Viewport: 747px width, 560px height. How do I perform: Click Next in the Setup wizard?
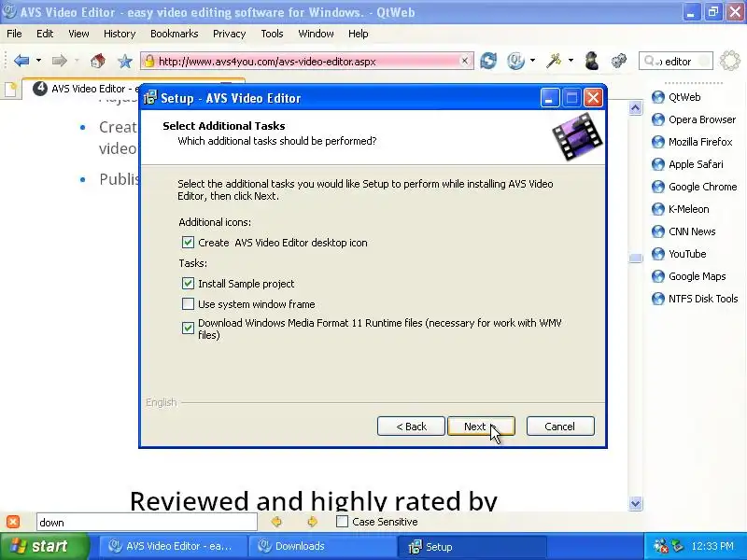(481, 427)
